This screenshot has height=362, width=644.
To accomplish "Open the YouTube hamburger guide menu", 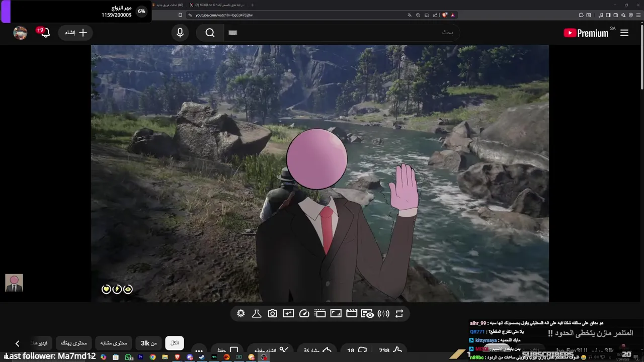I will tap(624, 33).
